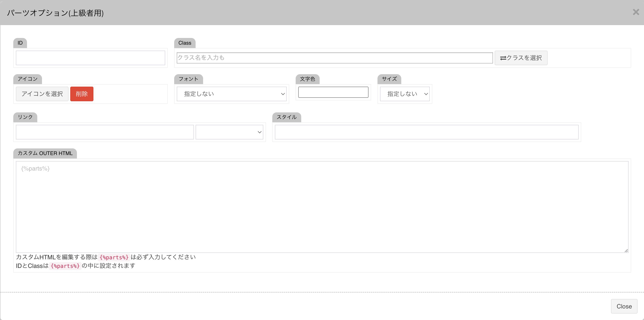Click the Class label tab
This screenshot has height=320, width=644.
tap(185, 43)
